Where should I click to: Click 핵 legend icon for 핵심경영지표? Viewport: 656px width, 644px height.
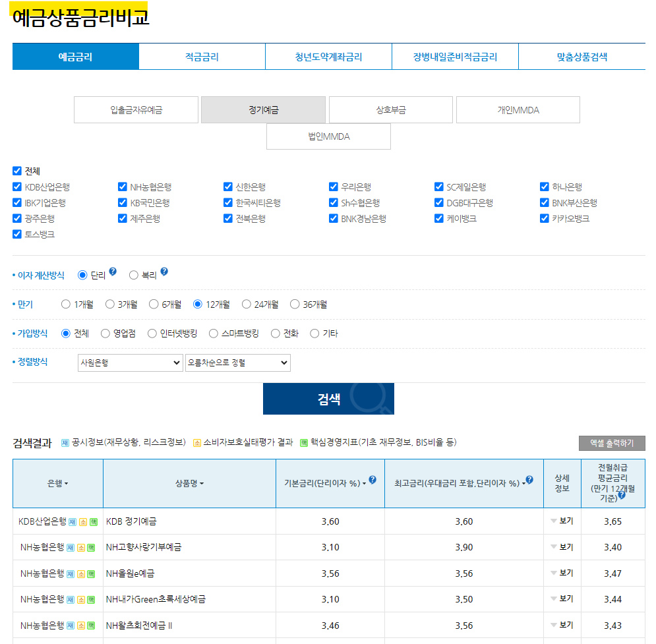click(x=304, y=443)
